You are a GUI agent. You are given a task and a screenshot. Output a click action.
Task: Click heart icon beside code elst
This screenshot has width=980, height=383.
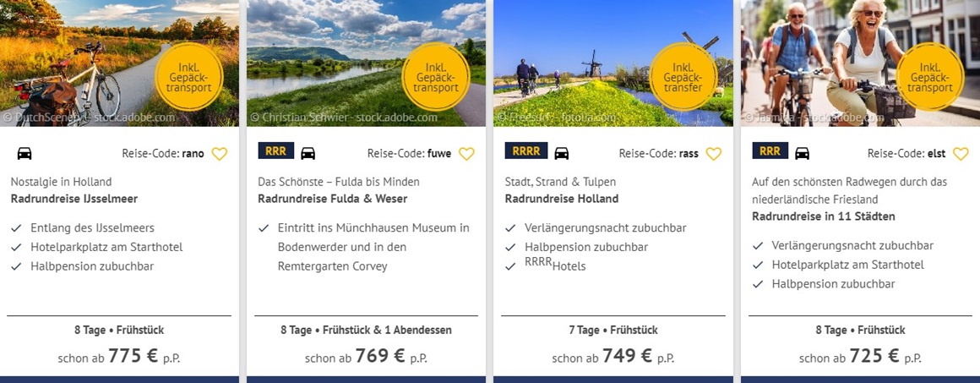click(961, 154)
